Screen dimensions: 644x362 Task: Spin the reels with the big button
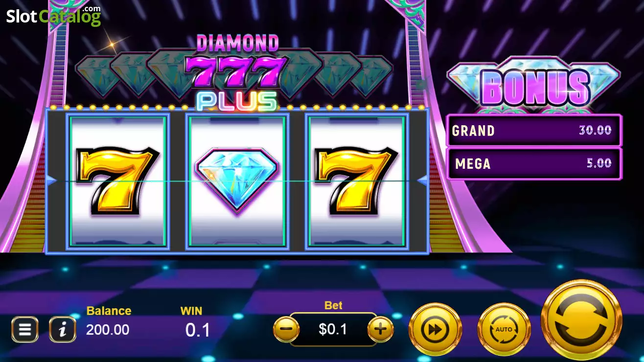(x=581, y=320)
